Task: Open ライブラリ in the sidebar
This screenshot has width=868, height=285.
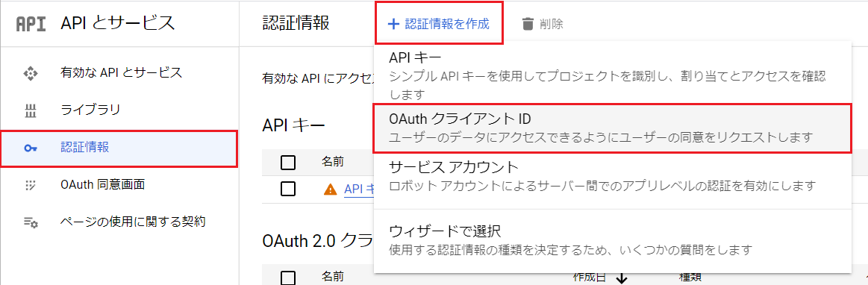Action: (x=119, y=110)
